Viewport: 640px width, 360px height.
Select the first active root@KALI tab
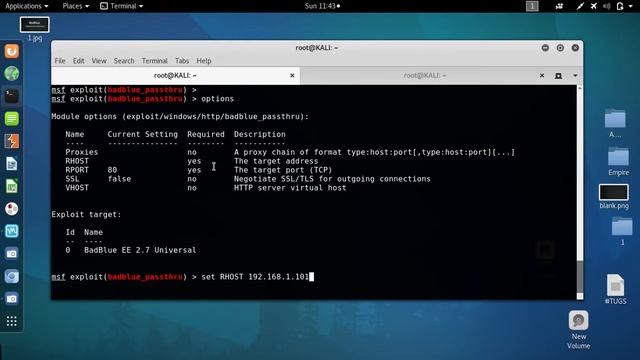(x=175, y=76)
